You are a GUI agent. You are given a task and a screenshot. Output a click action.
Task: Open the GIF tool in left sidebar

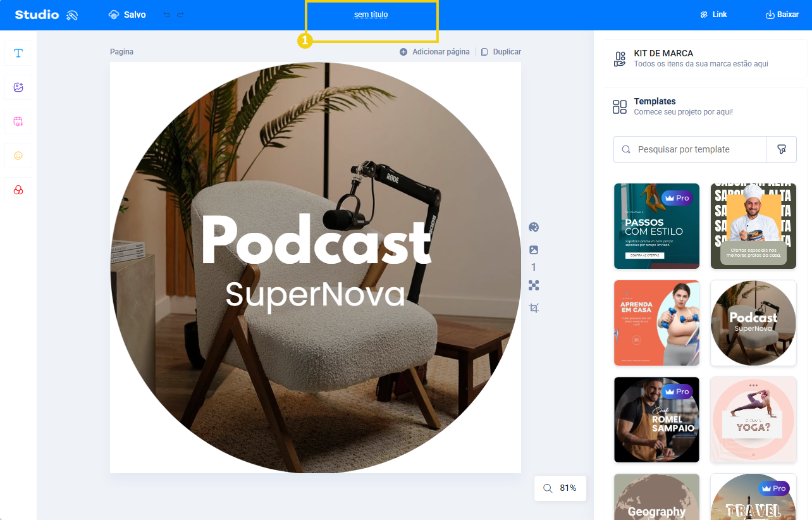(x=18, y=121)
